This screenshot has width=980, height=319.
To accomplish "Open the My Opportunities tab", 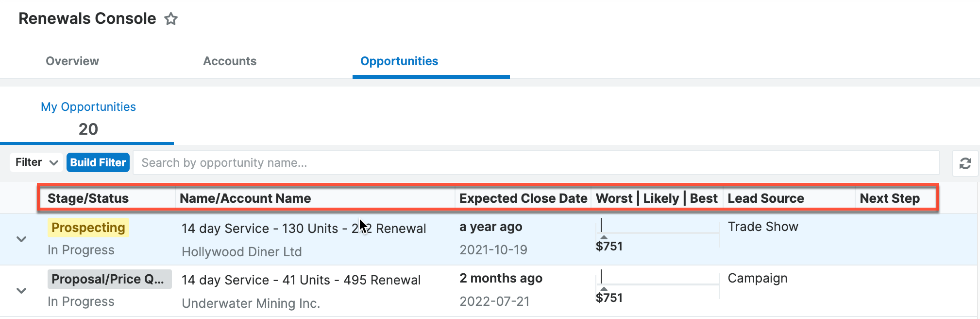I will [x=88, y=118].
